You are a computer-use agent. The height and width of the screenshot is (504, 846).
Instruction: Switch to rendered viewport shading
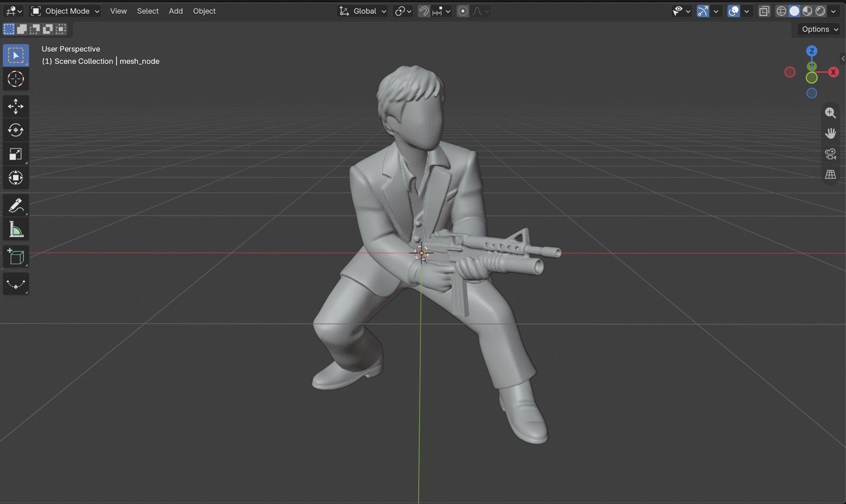pyautogui.click(x=820, y=11)
